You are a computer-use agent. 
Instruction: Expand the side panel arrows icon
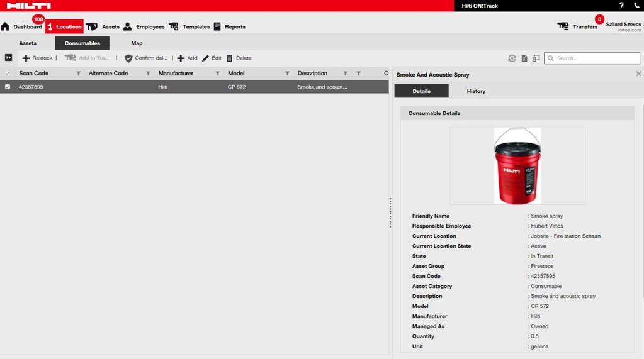8,58
